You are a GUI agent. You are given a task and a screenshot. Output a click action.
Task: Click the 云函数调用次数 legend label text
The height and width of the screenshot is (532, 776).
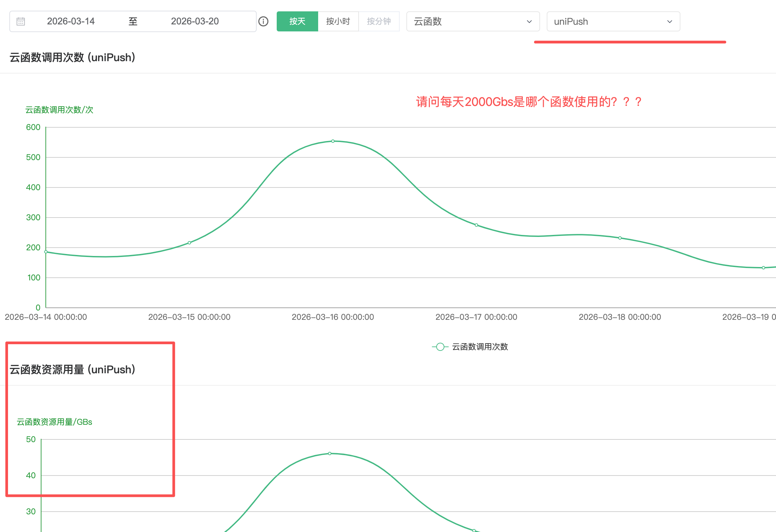point(480,347)
